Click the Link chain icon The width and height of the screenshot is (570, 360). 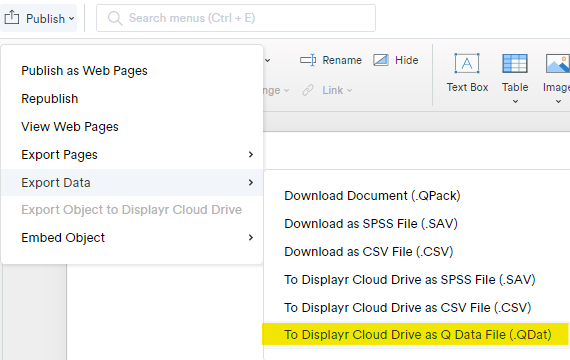308,90
